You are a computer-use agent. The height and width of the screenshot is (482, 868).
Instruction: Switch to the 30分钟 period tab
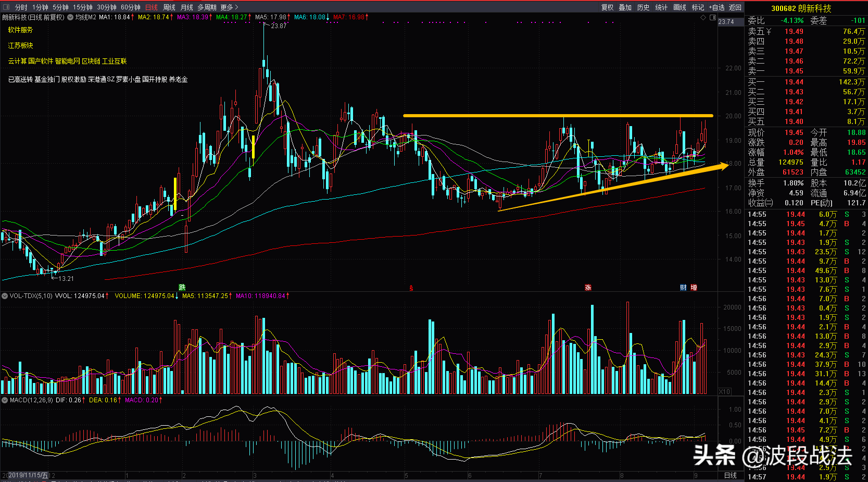(x=107, y=7)
